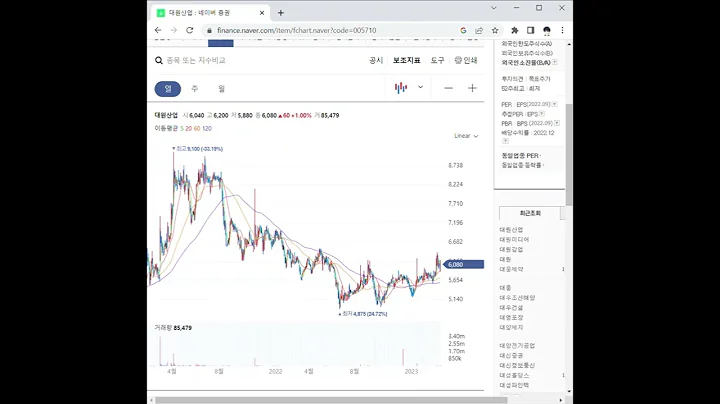Click the 6,080 current price marker

click(464, 264)
